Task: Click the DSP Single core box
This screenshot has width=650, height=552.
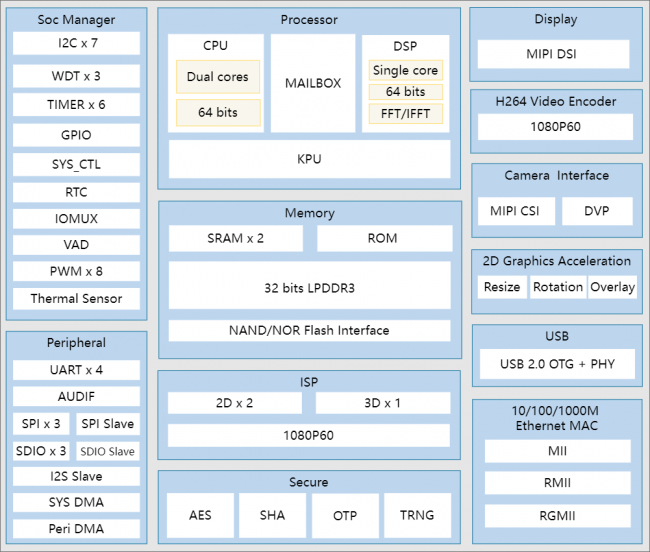Action: coord(405,70)
